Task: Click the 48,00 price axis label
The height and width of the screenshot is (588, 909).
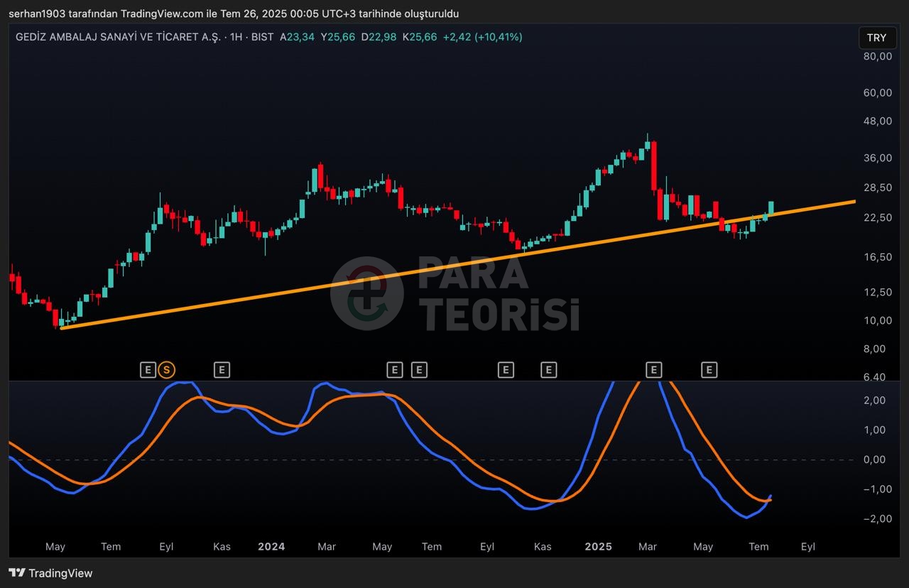Action: pyautogui.click(x=878, y=121)
